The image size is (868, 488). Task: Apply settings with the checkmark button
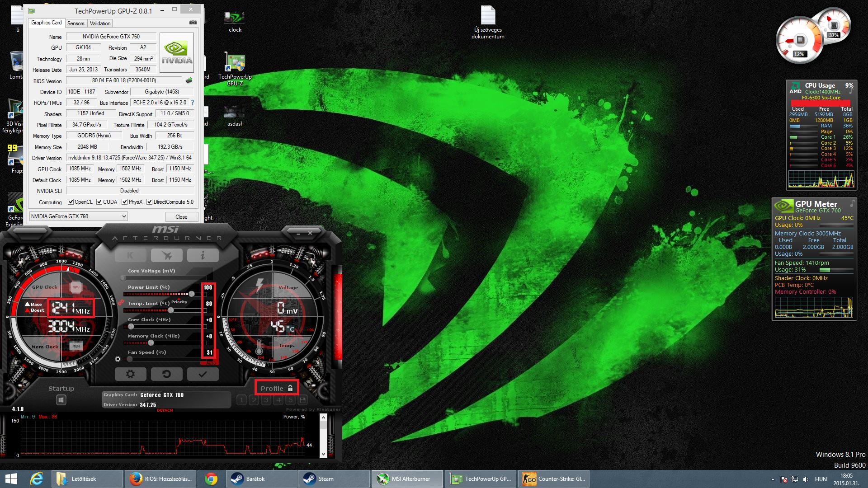203,374
